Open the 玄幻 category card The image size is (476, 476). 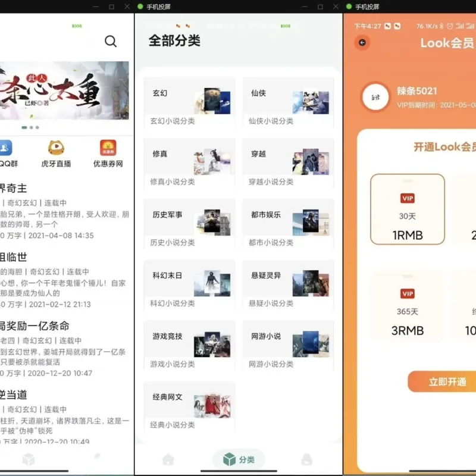tap(190, 102)
